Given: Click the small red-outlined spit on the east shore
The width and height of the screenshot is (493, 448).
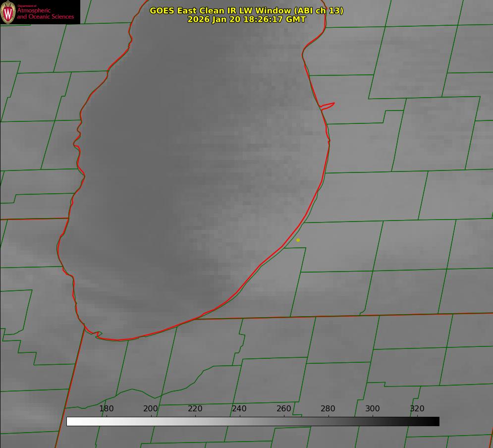Looking at the screenshot, I should tap(328, 105).
